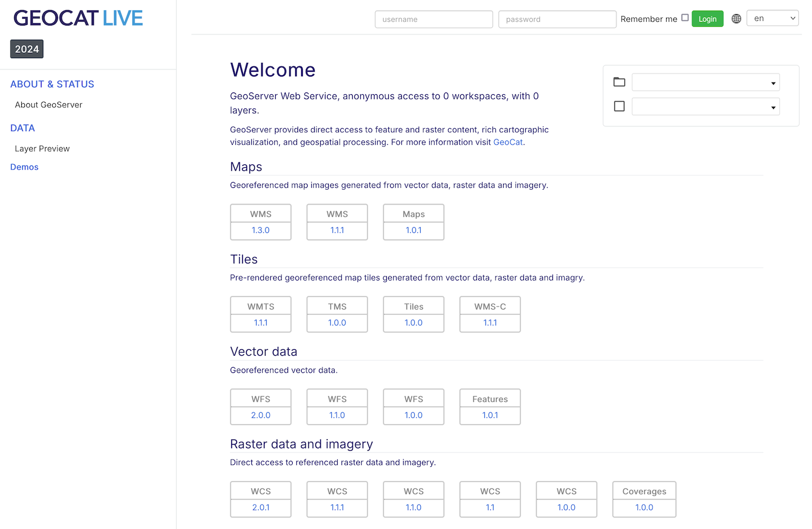Open WMS 1.3.0 capabilities link
This screenshot has height=529, width=812.
tap(261, 230)
